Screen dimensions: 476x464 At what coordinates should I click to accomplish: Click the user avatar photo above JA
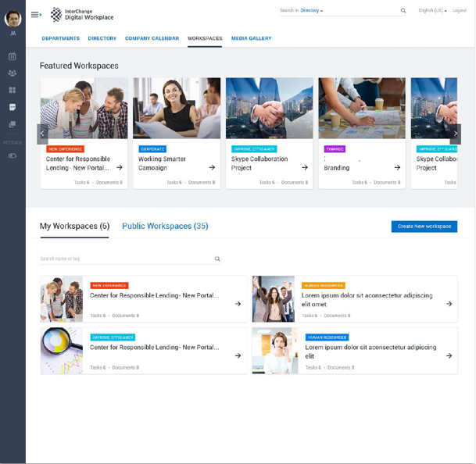point(13,19)
